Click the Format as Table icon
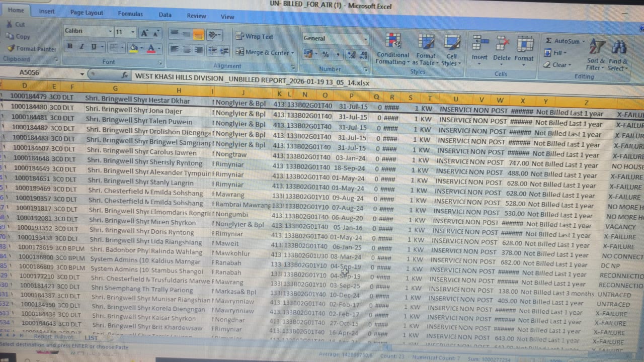 point(426,43)
